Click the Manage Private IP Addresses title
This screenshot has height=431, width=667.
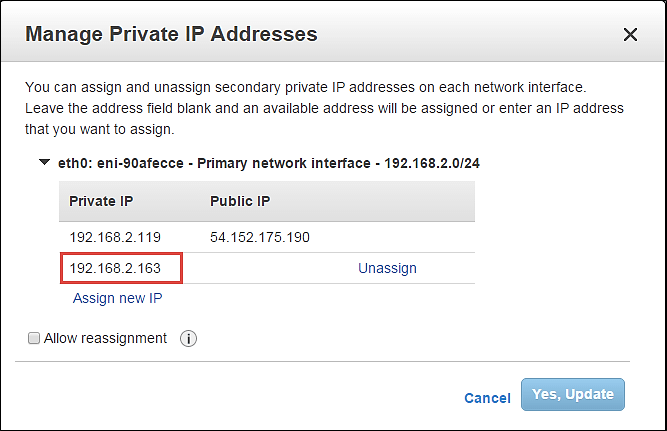171,34
